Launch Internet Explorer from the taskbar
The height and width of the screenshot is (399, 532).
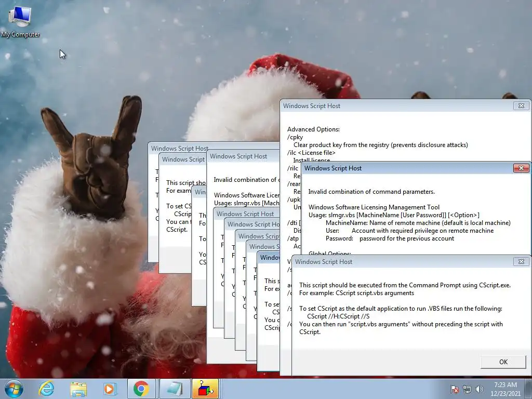pos(46,389)
